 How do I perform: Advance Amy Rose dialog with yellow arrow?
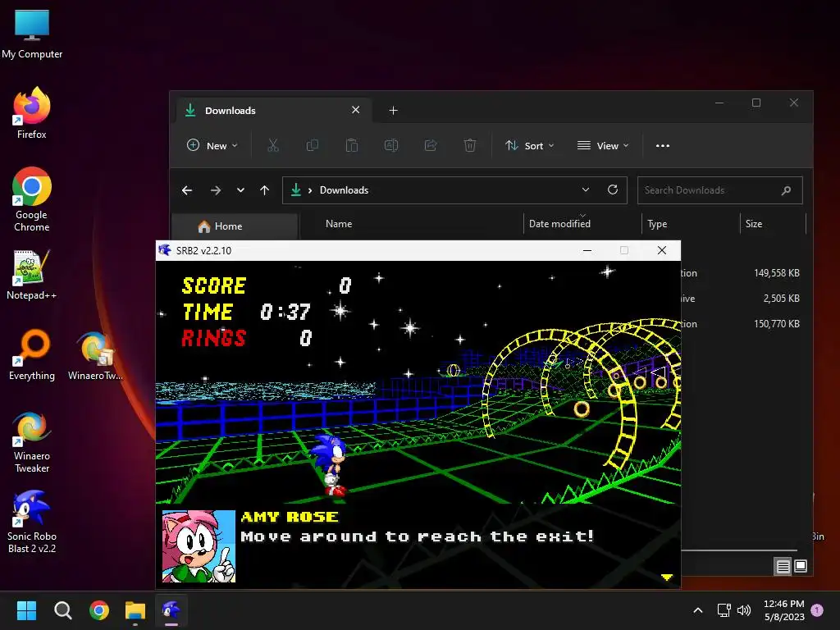pos(666,577)
